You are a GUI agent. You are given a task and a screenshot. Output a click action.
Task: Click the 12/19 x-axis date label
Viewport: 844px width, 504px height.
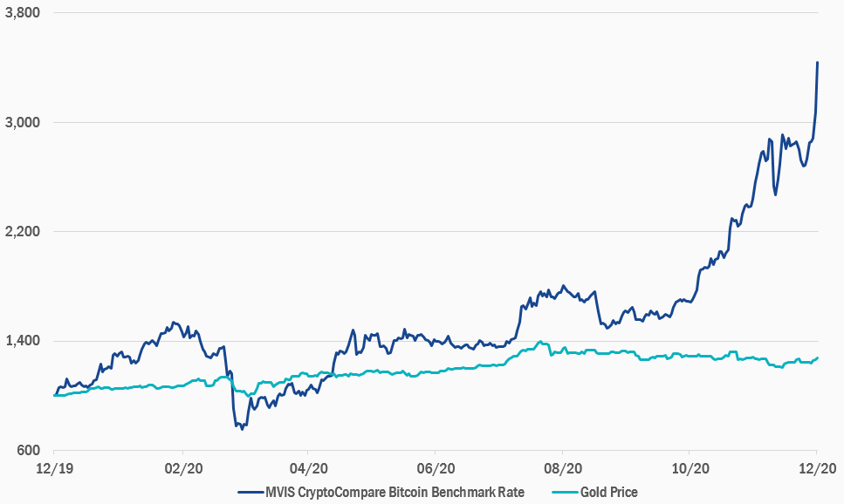pyautogui.click(x=54, y=467)
